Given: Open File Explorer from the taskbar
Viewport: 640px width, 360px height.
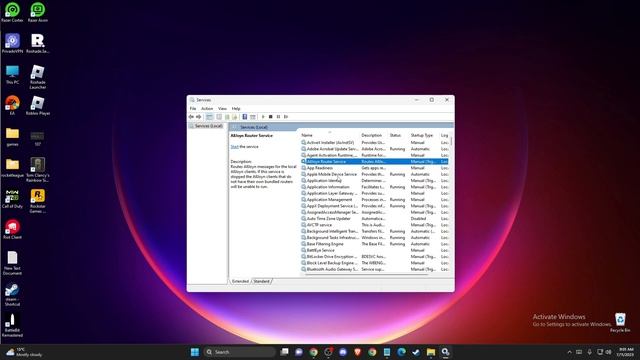Looking at the screenshot, I should pos(431,352).
